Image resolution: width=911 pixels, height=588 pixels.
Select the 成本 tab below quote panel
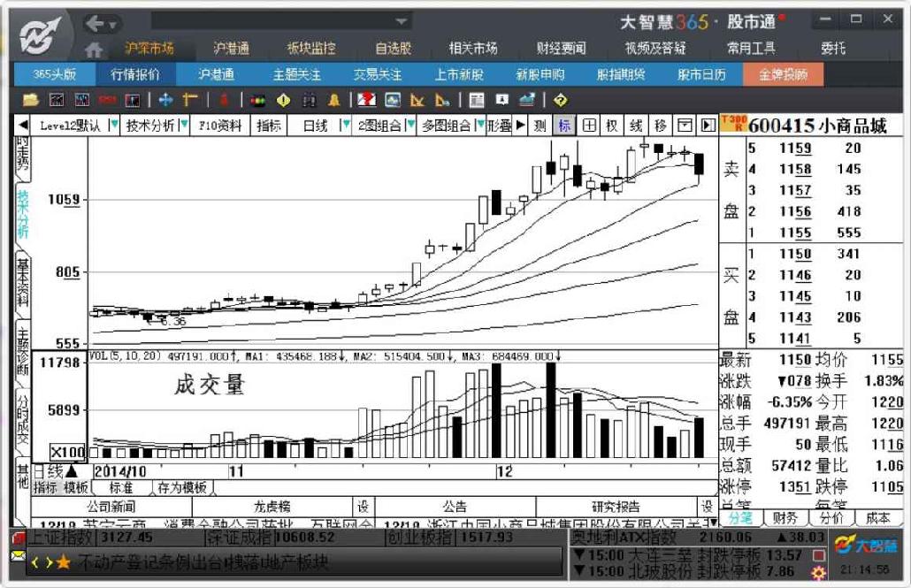click(878, 517)
